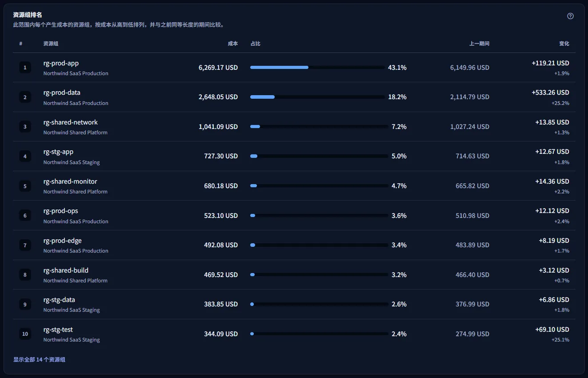Click the 显示全部 14 个资源组 link
Viewport: 588px width, 378px height.
tap(39, 359)
